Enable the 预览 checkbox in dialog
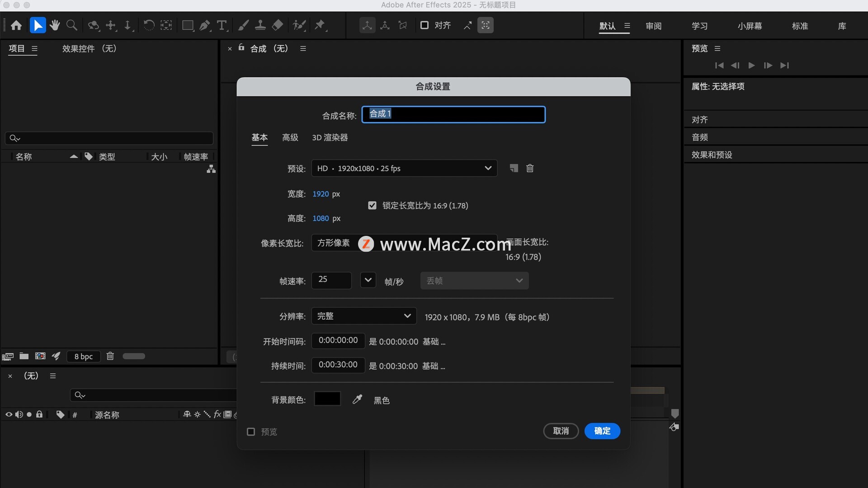Image resolution: width=868 pixels, height=488 pixels. (251, 432)
